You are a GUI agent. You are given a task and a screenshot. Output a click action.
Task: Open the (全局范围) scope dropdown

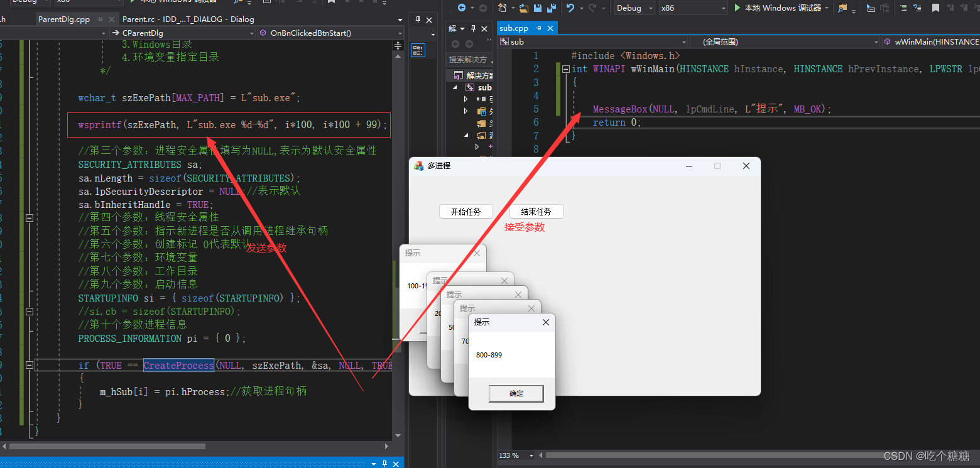pyautogui.click(x=784, y=42)
